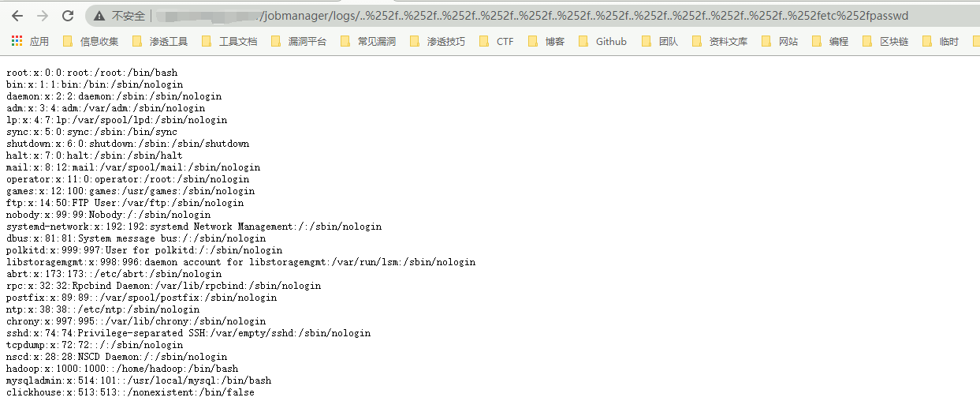Open the 常见漏洞 bookmark folder
This screenshot has height=401, width=980.
tap(368, 41)
